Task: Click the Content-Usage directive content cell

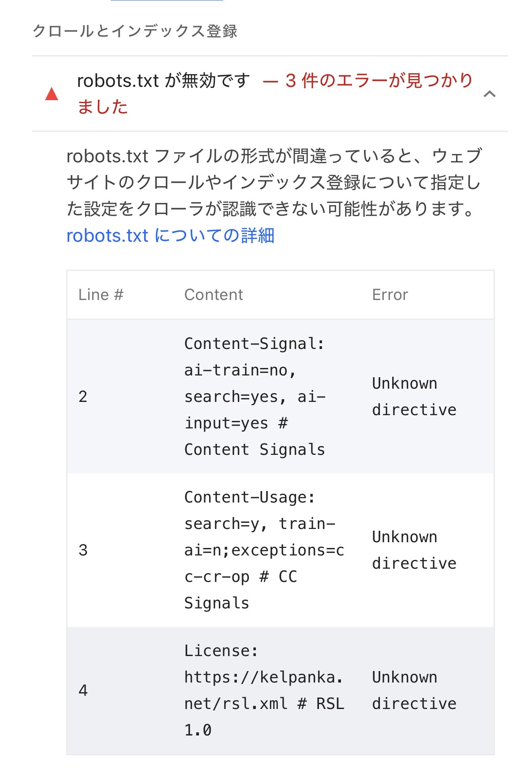Action: click(x=264, y=550)
